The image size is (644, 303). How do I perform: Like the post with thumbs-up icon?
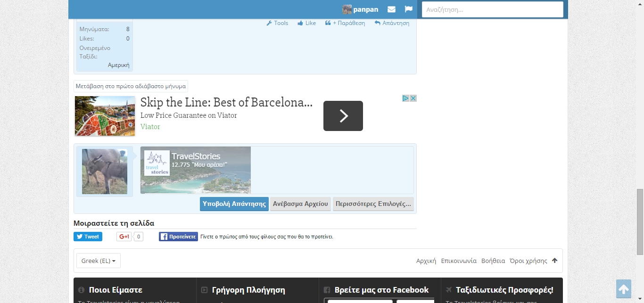point(306,23)
